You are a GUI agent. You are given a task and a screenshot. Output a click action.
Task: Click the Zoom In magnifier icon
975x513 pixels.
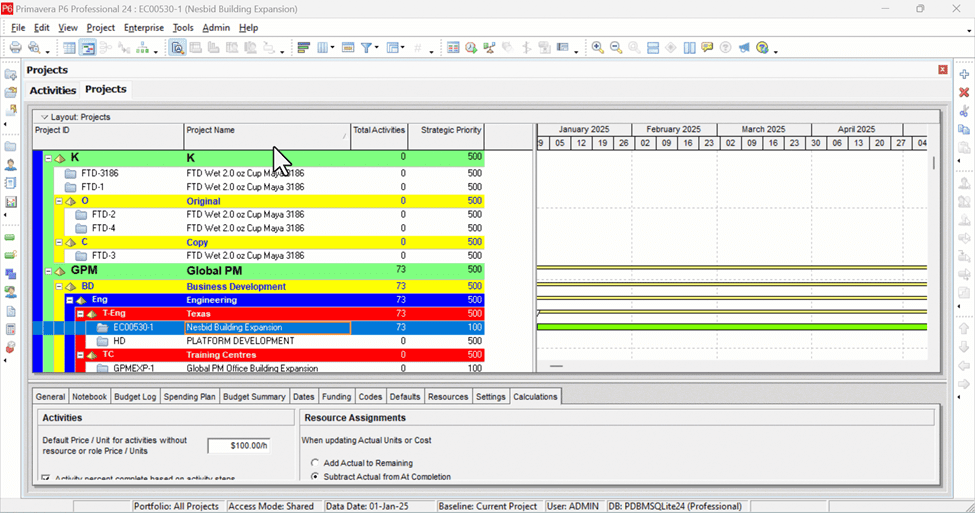tap(598, 48)
